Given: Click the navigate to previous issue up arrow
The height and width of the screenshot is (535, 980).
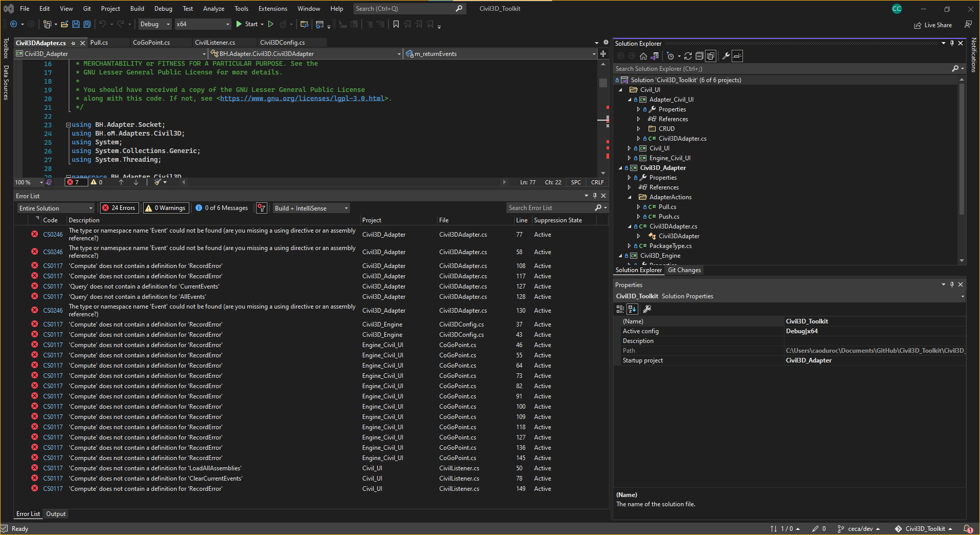Looking at the screenshot, I should click(121, 182).
